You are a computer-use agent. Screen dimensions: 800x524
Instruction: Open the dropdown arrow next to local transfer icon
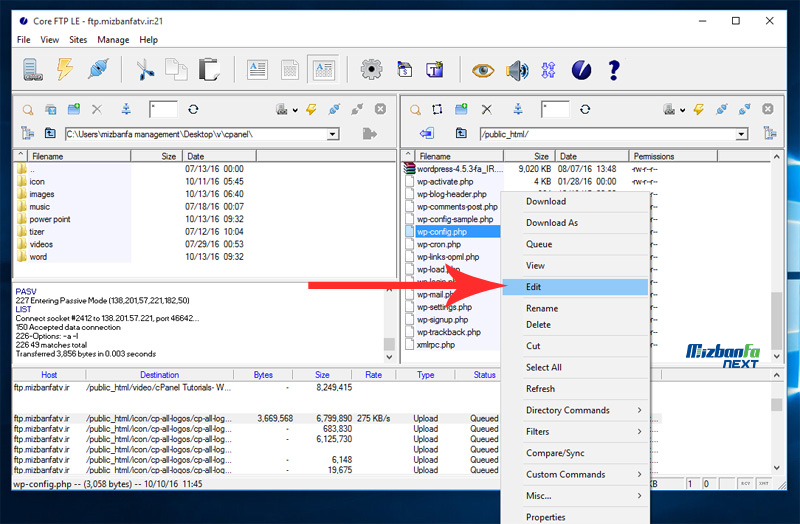(295, 110)
